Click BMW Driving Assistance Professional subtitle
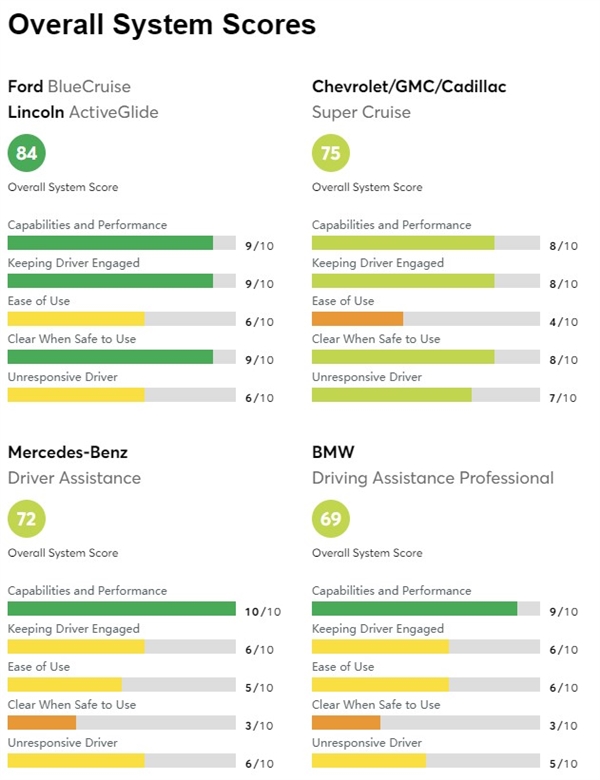This screenshot has height=780, width=600. pyautogui.click(x=433, y=478)
